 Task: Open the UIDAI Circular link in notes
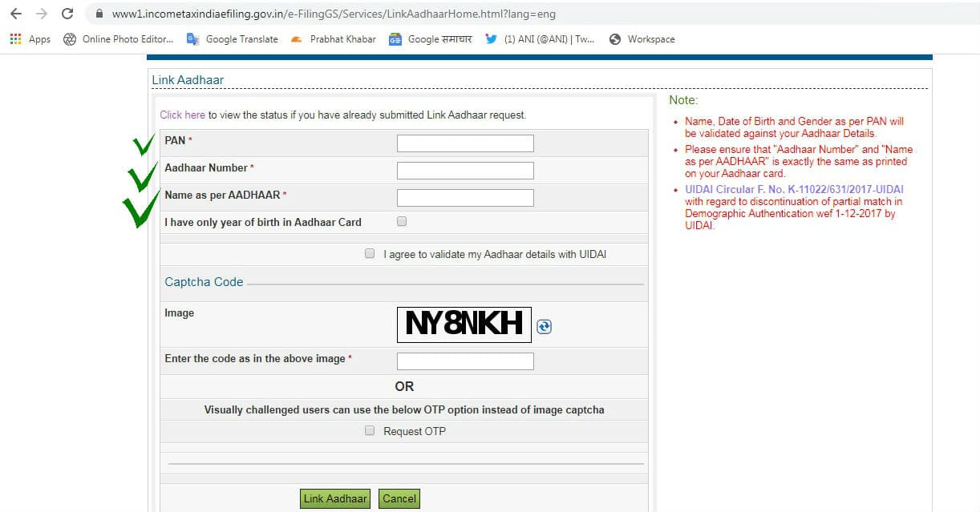793,190
